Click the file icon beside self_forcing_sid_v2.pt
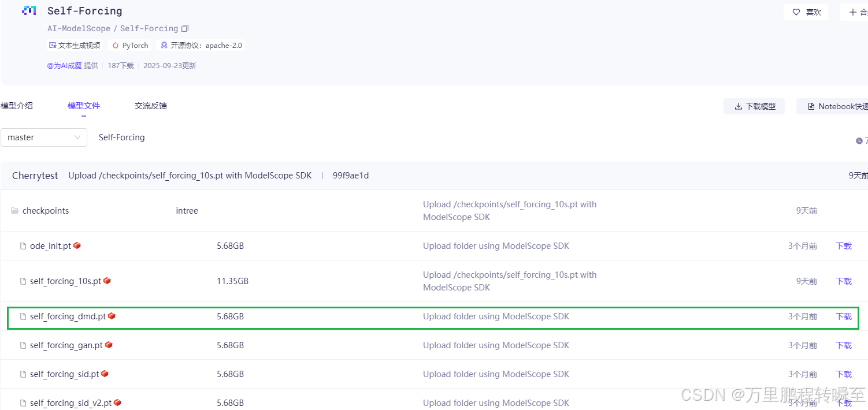This screenshot has height=410, width=868. point(24,403)
